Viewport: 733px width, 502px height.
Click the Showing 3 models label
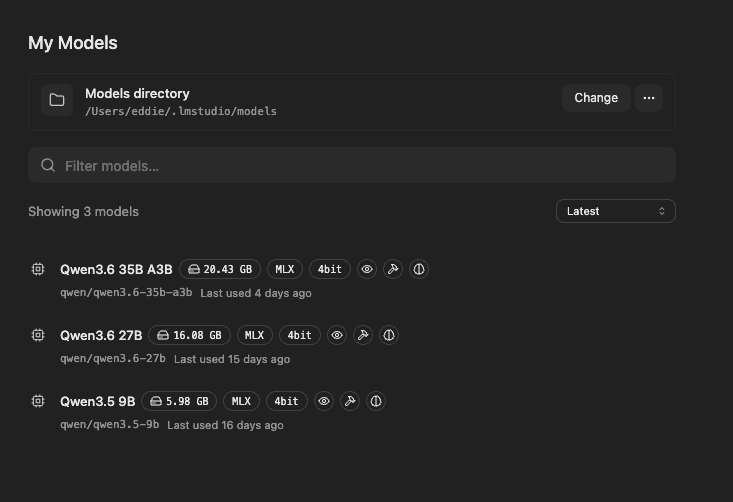(x=83, y=211)
